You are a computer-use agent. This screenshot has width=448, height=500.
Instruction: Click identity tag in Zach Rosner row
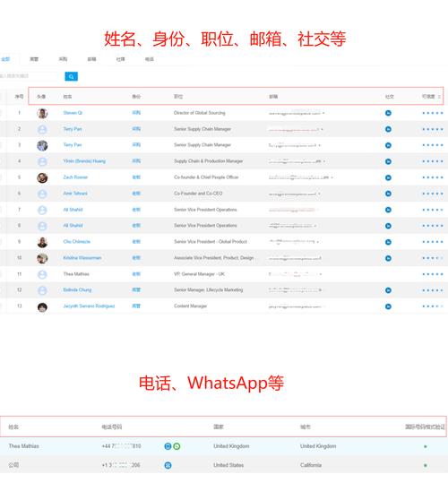coord(136,177)
